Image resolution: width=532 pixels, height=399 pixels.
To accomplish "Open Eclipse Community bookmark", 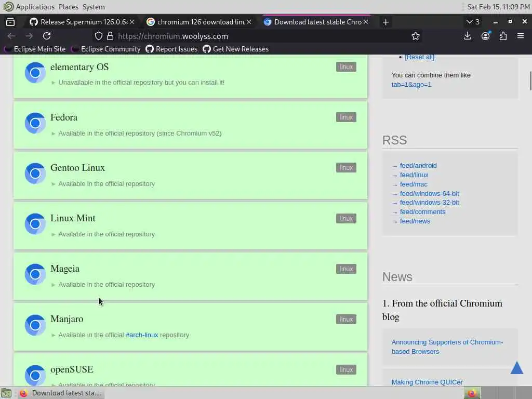I will pos(106,49).
